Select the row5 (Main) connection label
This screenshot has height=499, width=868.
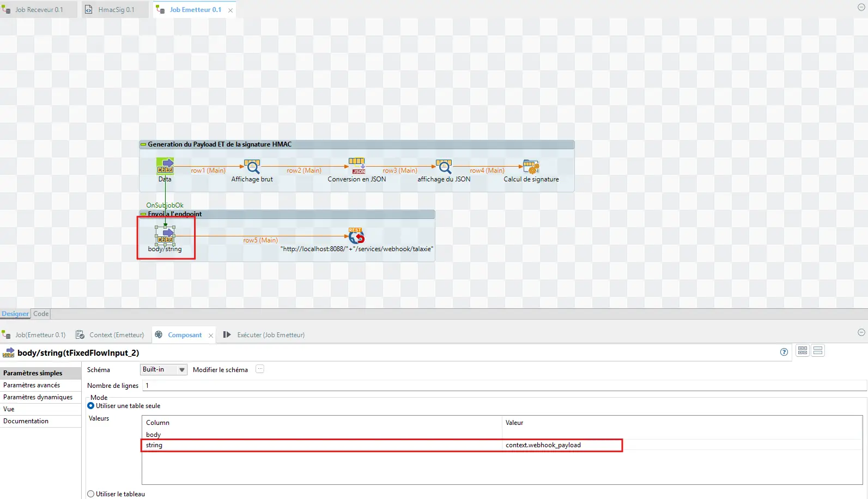click(x=260, y=240)
